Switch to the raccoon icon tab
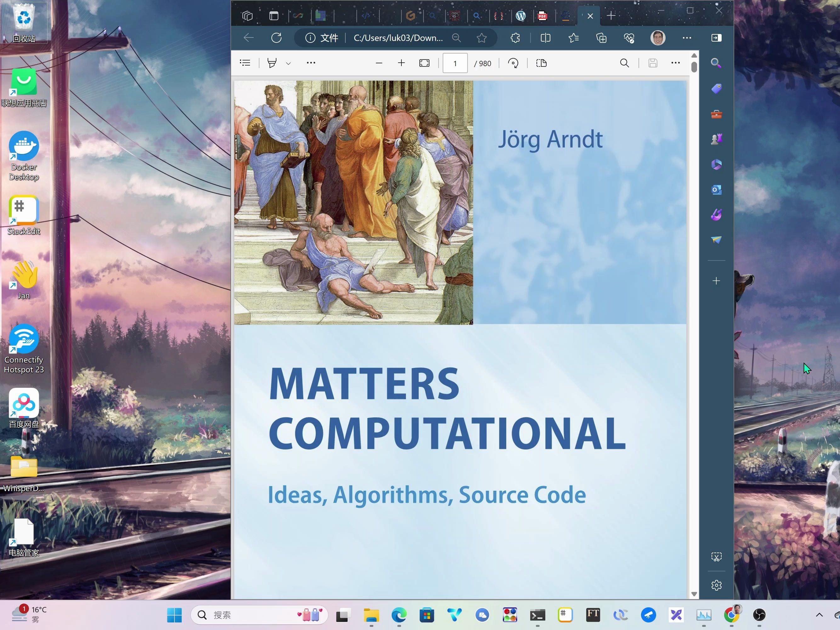Image resolution: width=840 pixels, height=630 pixels. (455, 15)
